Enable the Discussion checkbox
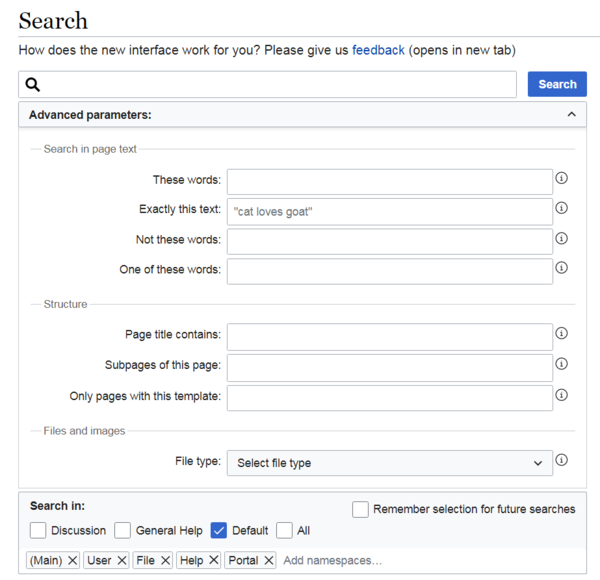 [x=38, y=531]
